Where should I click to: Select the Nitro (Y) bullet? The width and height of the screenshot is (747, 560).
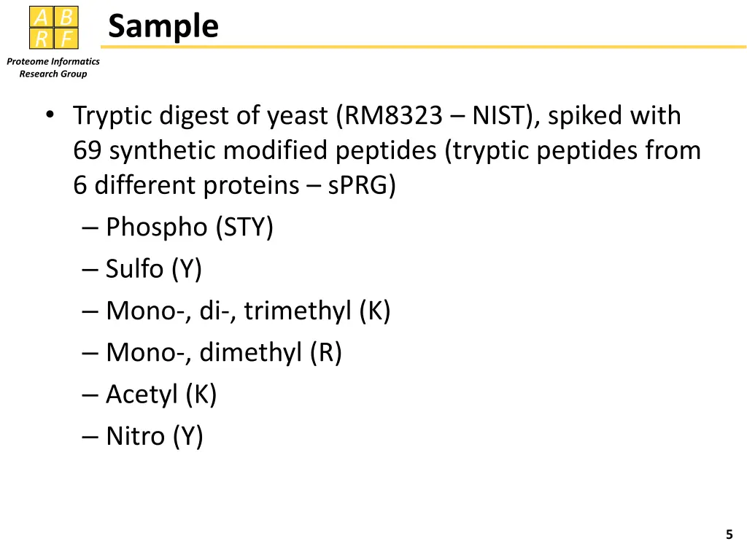[x=143, y=437]
